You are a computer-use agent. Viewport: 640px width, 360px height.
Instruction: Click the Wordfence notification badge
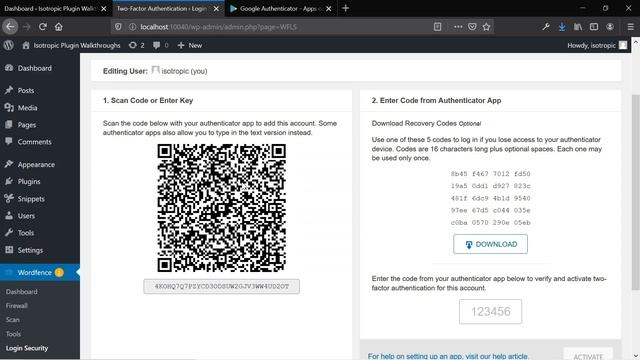(x=59, y=272)
